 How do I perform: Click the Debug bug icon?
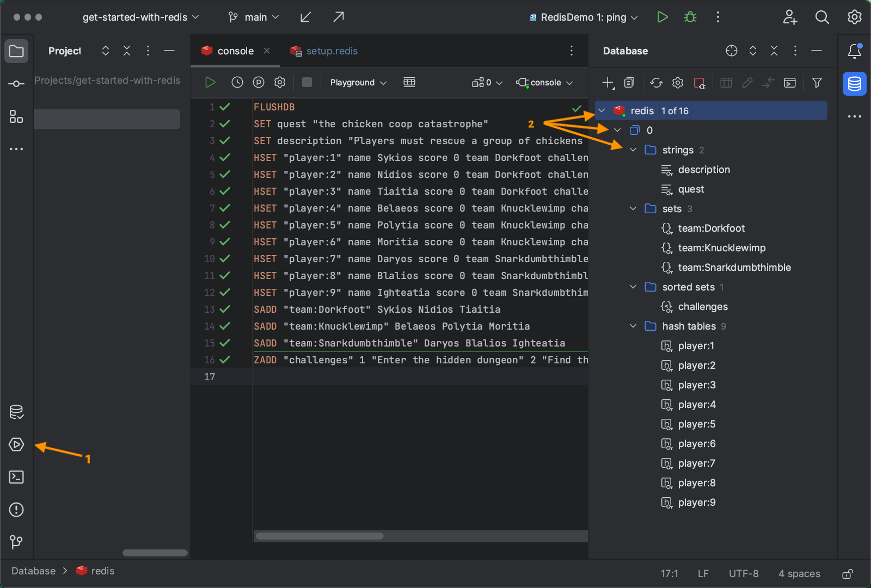tap(690, 17)
